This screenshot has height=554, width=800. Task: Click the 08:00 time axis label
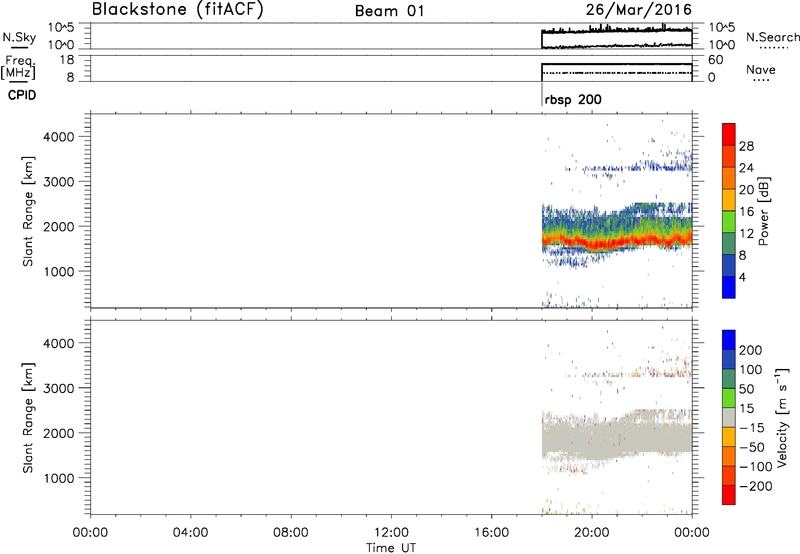[291, 533]
